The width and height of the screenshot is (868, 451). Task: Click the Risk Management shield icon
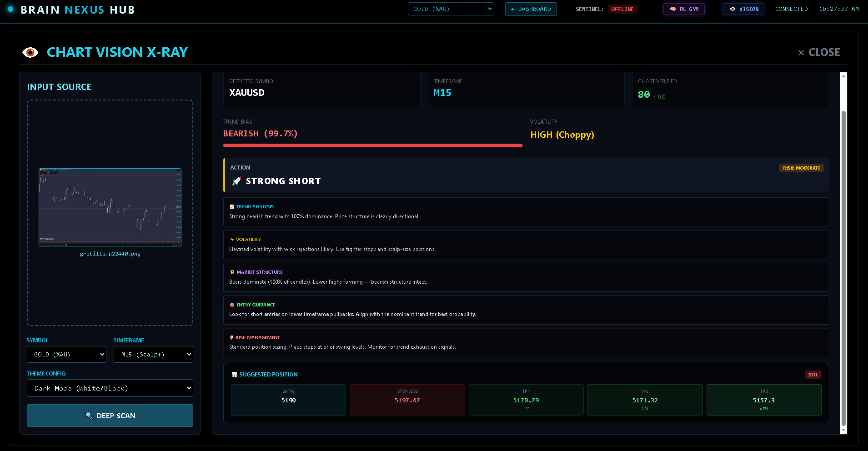(232, 338)
